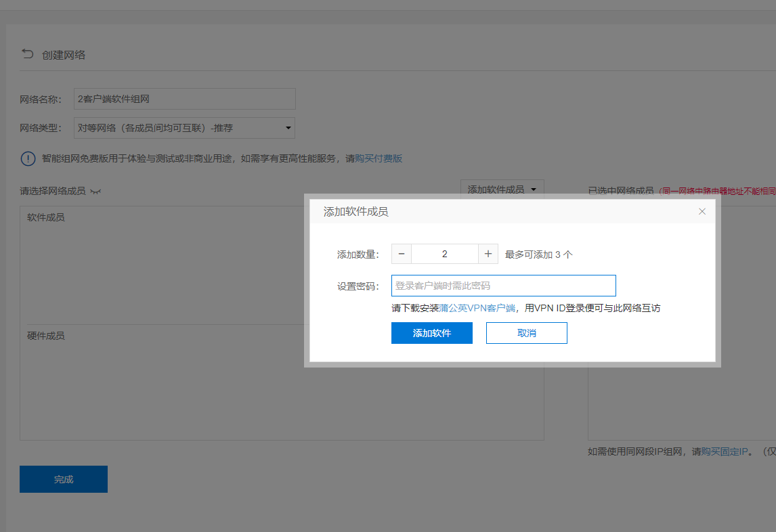This screenshot has width=776, height=532.
Task: Click the minus icon to decrease quantity
Action: (x=401, y=253)
